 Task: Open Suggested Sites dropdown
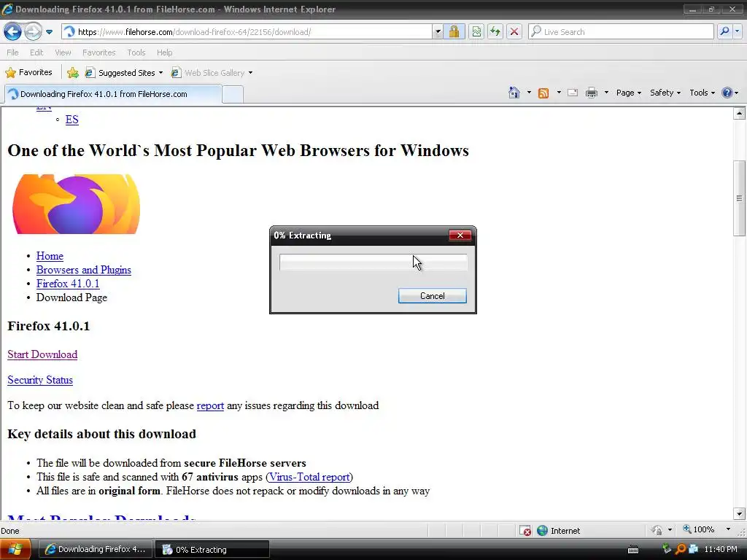124,73
